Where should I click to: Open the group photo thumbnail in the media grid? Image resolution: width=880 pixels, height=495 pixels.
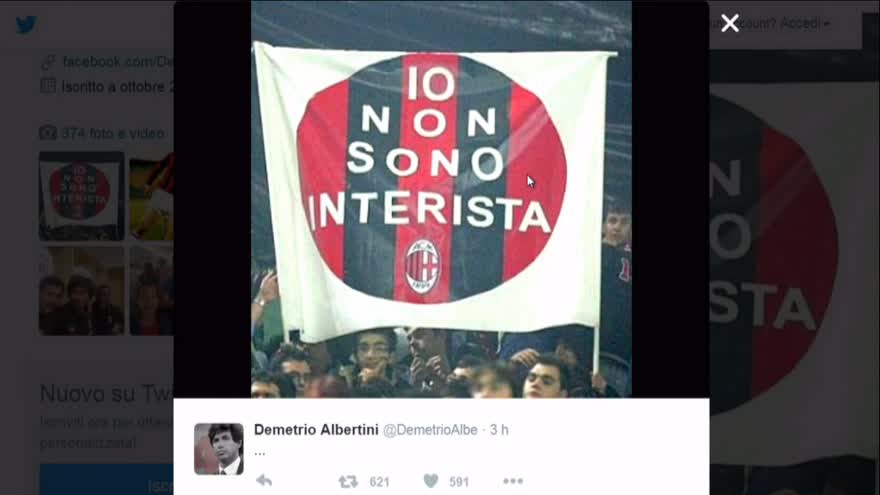pyautogui.click(x=81, y=291)
